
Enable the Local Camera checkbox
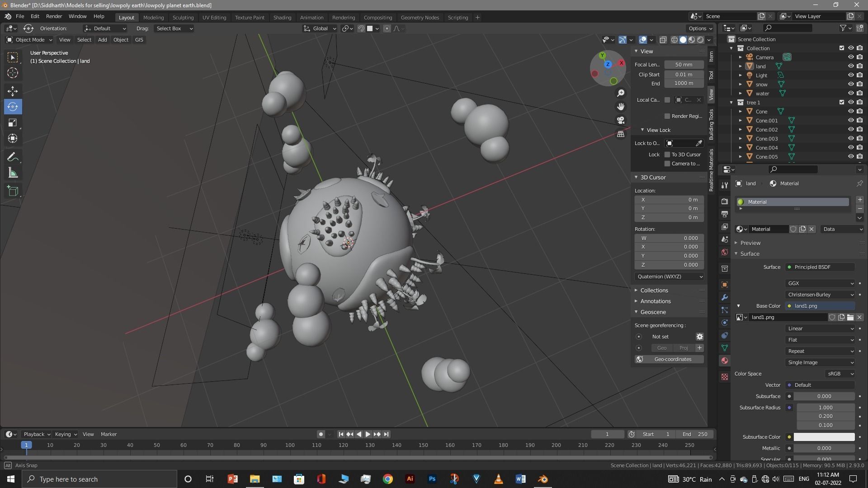(667, 100)
